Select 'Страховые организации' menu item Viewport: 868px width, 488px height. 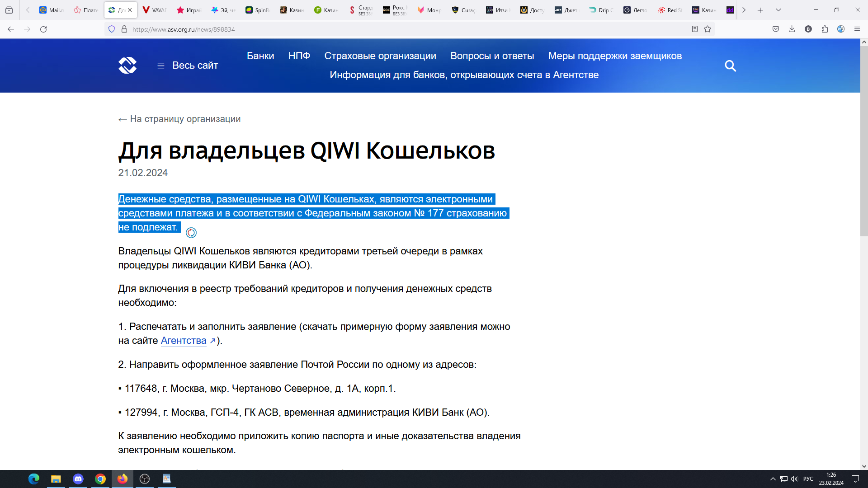tap(380, 56)
